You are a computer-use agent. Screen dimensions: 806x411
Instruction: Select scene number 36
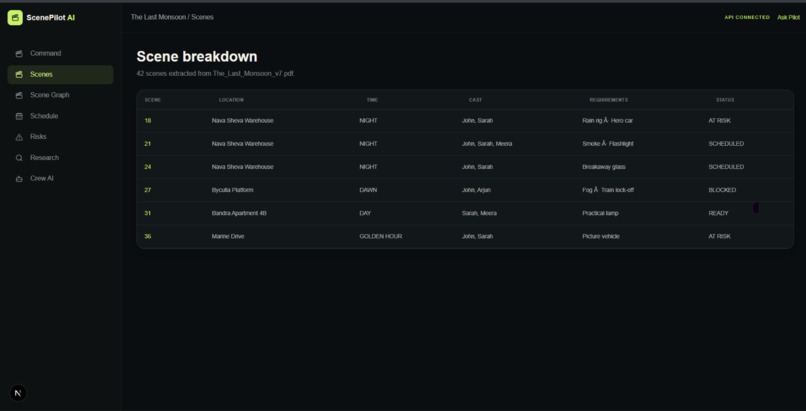(148, 236)
